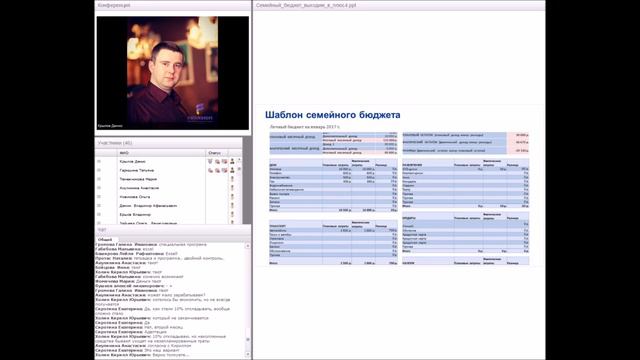The height and width of the screenshot is (360, 640).
Task: Click the last chat message from Колин Кирилл Юрьевич
Action: click(143, 355)
